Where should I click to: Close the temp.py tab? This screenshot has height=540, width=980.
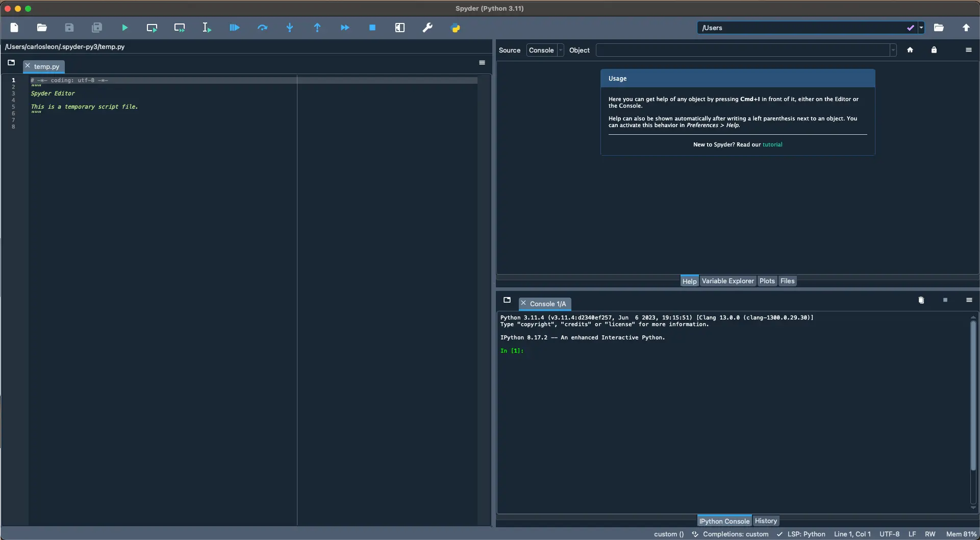click(x=28, y=66)
